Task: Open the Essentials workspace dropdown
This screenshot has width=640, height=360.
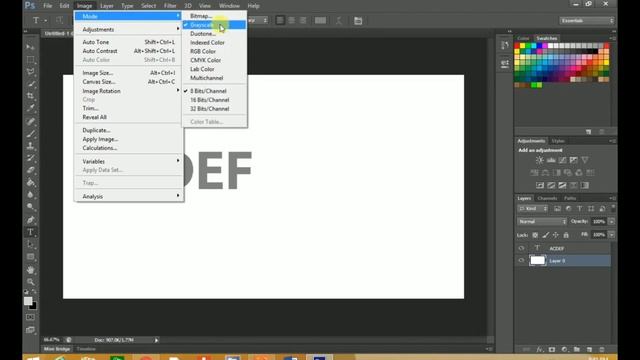Action: (587, 20)
